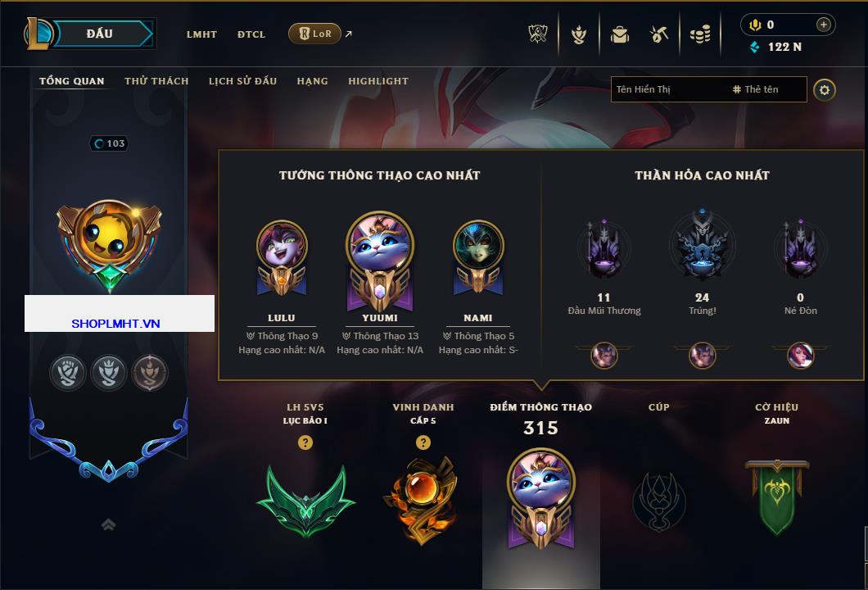Switch to ĐTCL game mode

(251, 34)
